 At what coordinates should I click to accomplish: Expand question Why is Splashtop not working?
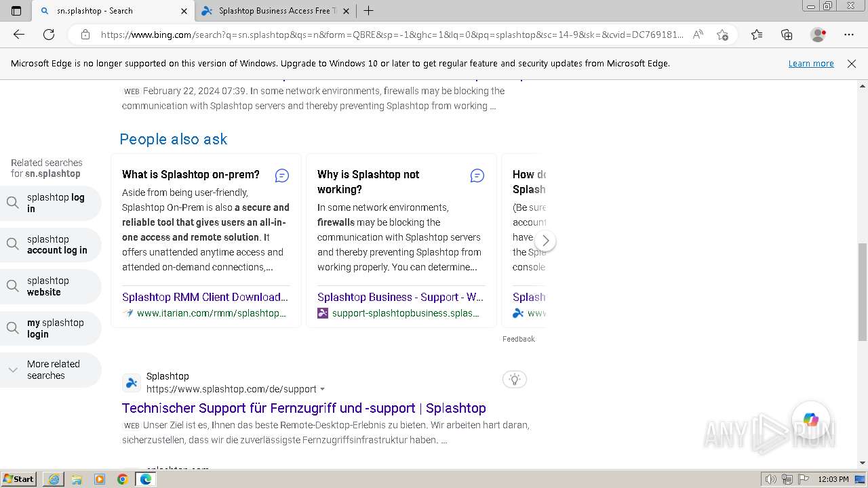tap(368, 182)
